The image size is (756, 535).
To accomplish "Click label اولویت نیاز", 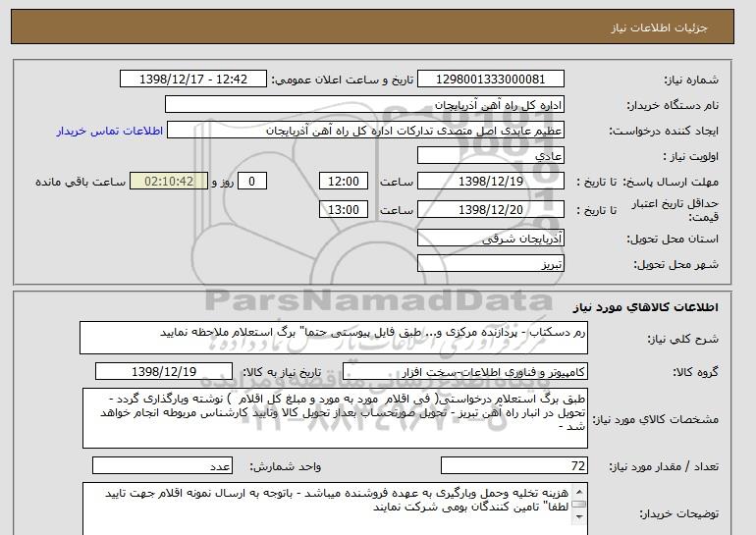I will (x=691, y=157).
